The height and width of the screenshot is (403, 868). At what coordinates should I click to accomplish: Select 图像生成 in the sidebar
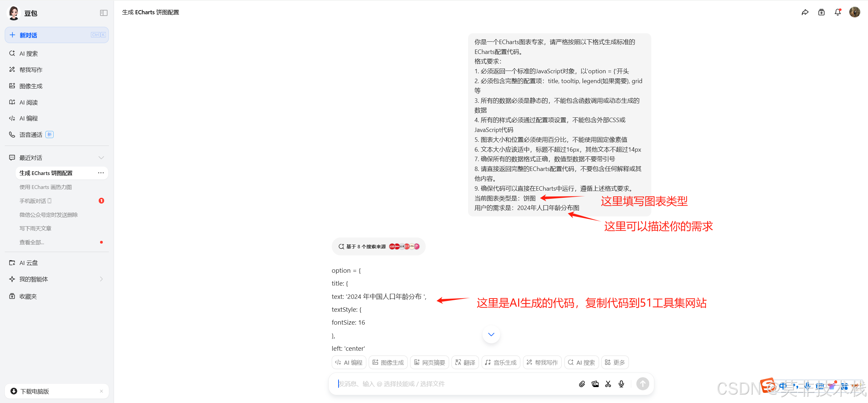pos(31,86)
